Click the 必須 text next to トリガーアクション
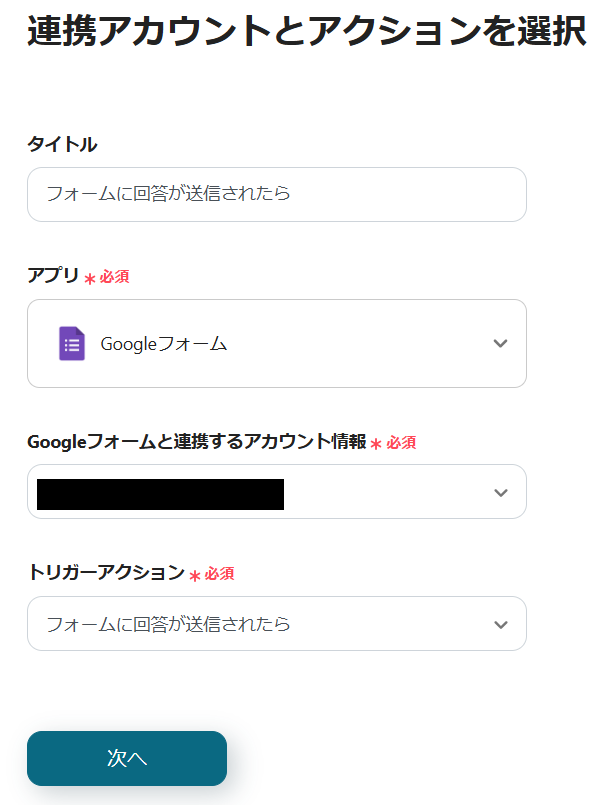This screenshot has height=805, width=614. click(220, 574)
